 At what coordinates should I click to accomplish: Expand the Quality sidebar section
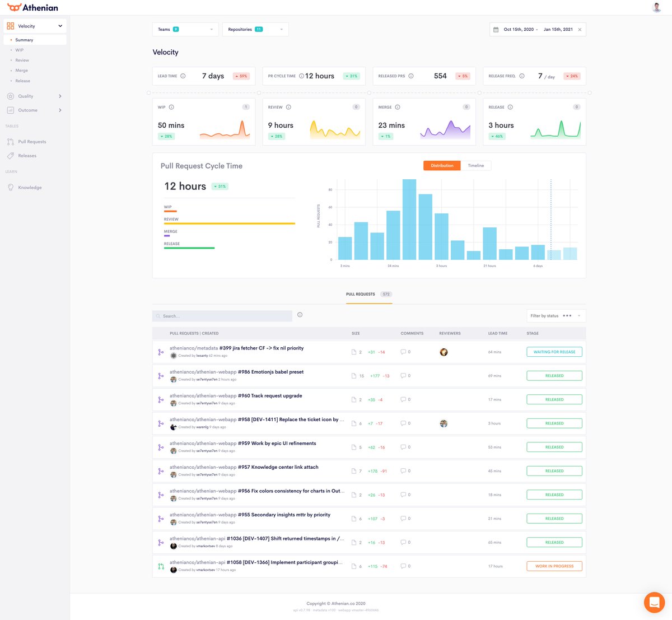point(60,96)
